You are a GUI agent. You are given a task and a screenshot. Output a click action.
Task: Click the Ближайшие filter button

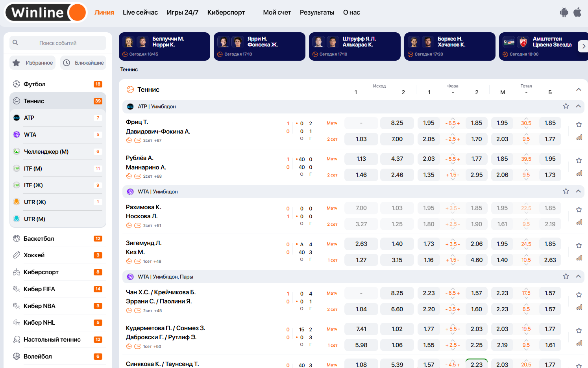pos(83,63)
